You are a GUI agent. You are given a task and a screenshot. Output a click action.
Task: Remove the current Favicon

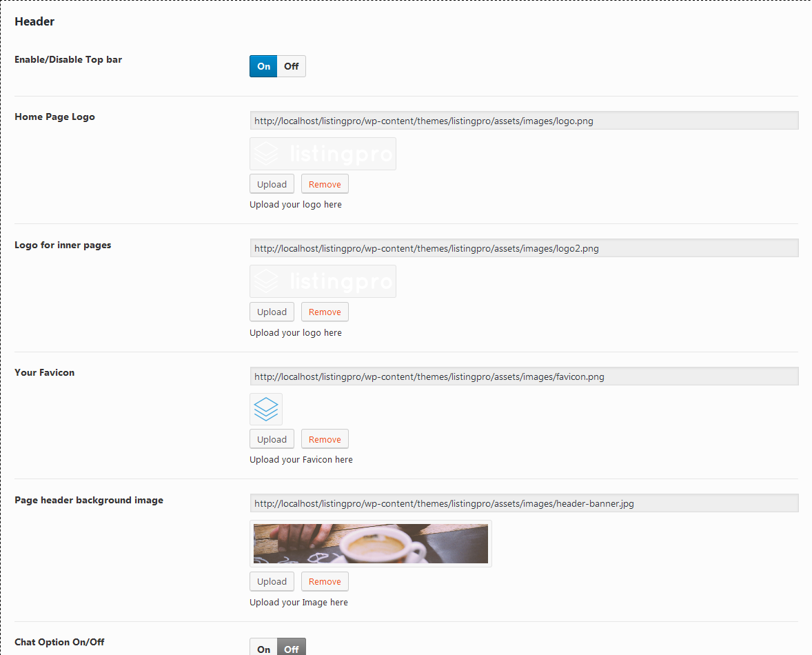click(325, 439)
